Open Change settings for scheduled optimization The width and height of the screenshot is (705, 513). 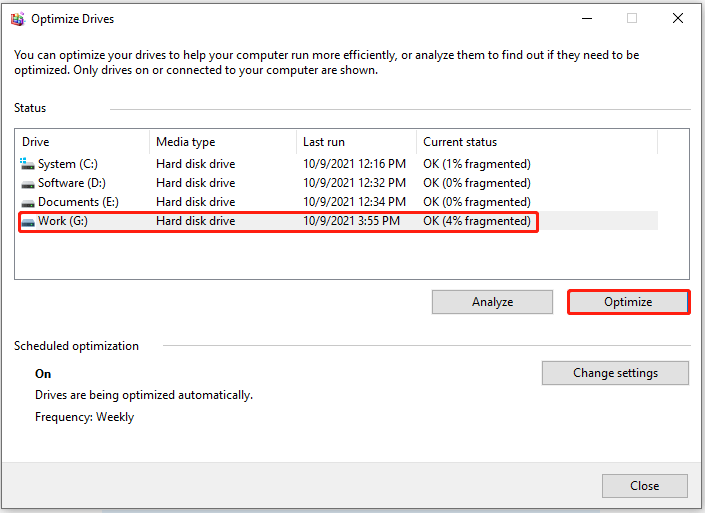[x=615, y=373]
